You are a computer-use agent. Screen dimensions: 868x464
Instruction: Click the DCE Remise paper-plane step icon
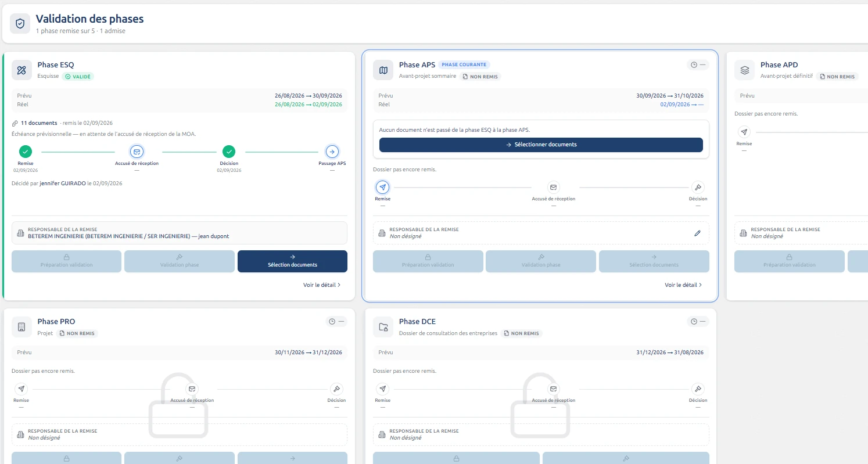tap(382, 389)
